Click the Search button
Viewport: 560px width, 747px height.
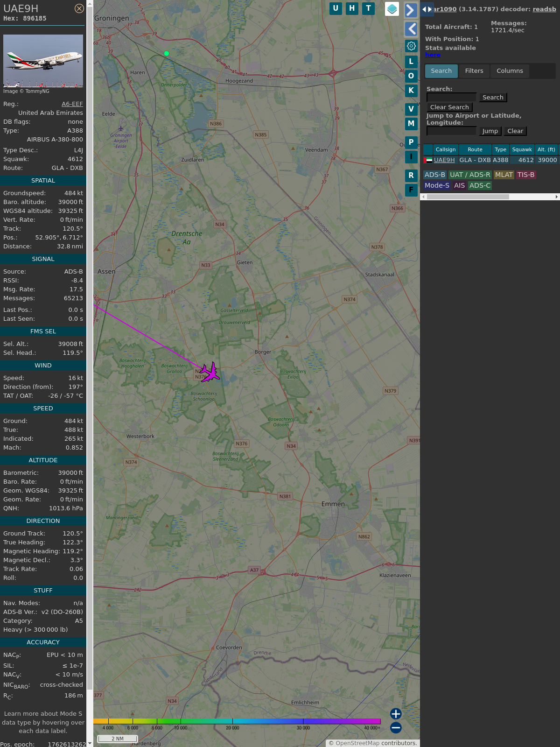[x=493, y=97]
